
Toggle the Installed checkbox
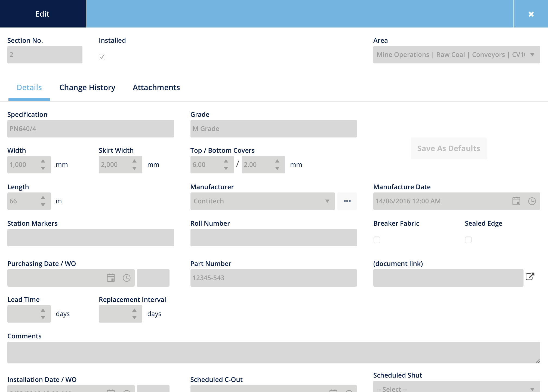[x=102, y=57]
